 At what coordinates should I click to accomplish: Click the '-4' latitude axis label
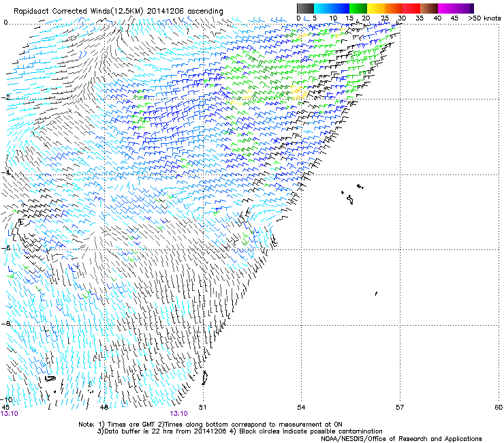pos(5,172)
